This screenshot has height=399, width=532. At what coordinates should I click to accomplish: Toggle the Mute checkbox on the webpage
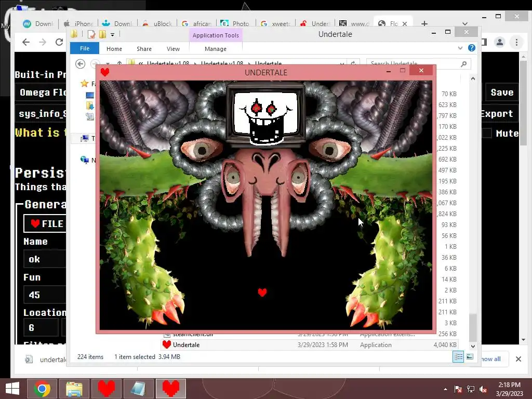(487, 133)
